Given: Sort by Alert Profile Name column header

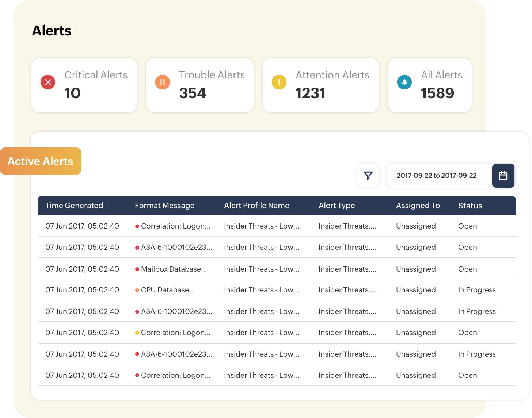Looking at the screenshot, I should 256,206.
